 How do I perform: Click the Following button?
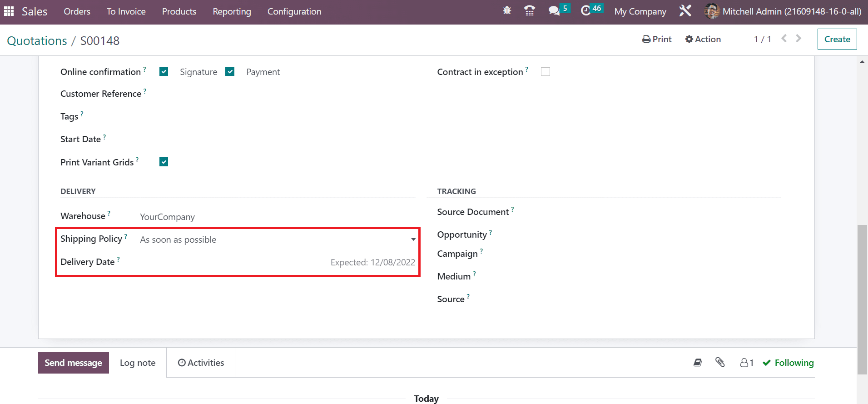coord(788,363)
